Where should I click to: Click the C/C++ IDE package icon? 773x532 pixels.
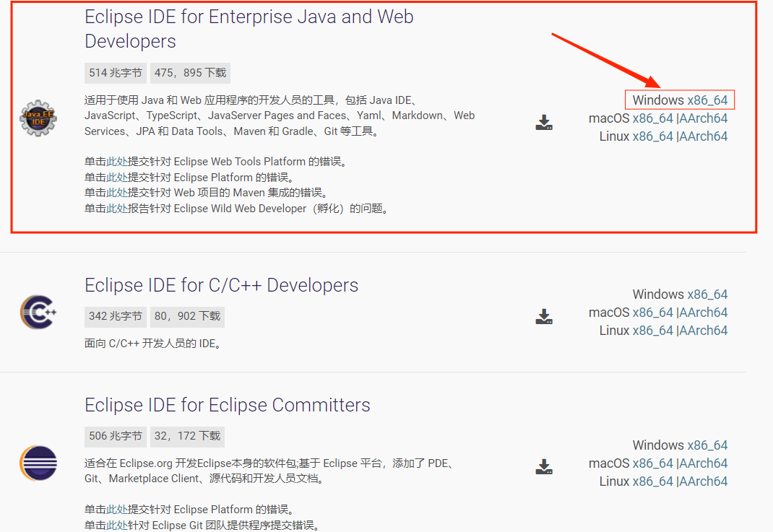pyautogui.click(x=38, y=312)
